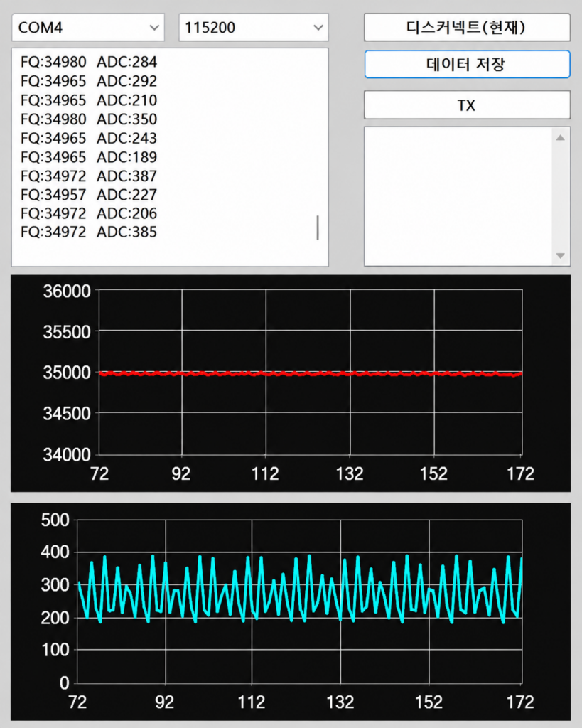Click the 36000 axis label in frequency chart
This screenshot has height=728, width=582.
point(66,291)
